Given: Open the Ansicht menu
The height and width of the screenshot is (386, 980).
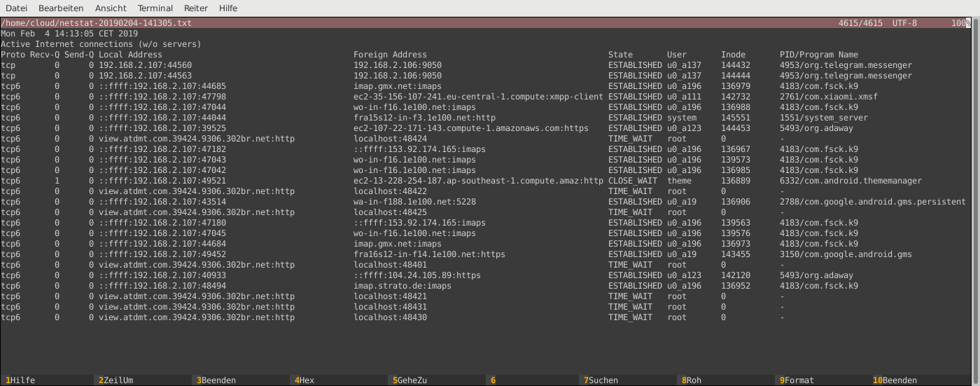Looking at the screenshot, I should point(111,8).
